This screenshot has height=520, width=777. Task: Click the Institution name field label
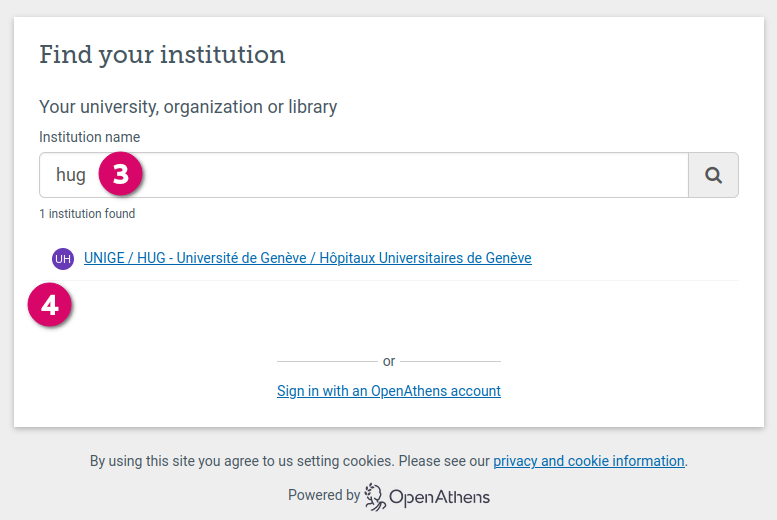click(x=89, y=137)
